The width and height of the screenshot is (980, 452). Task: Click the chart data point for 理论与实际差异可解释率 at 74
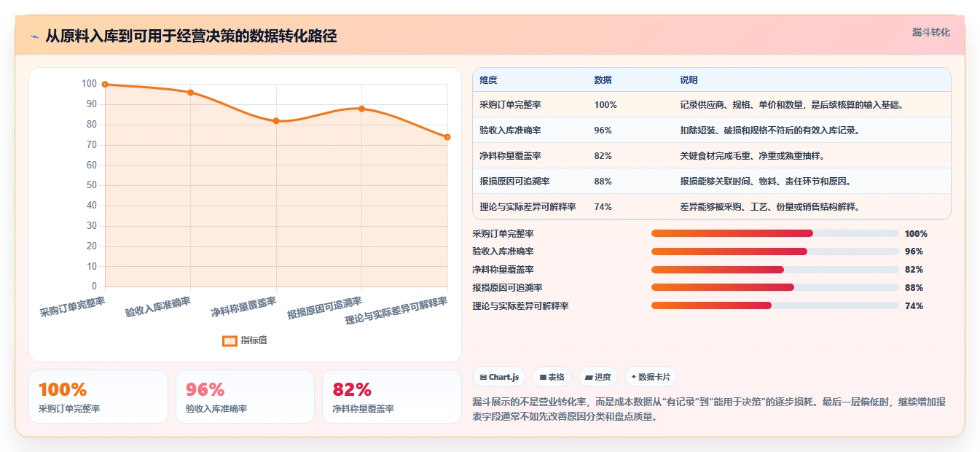[447, 137]
